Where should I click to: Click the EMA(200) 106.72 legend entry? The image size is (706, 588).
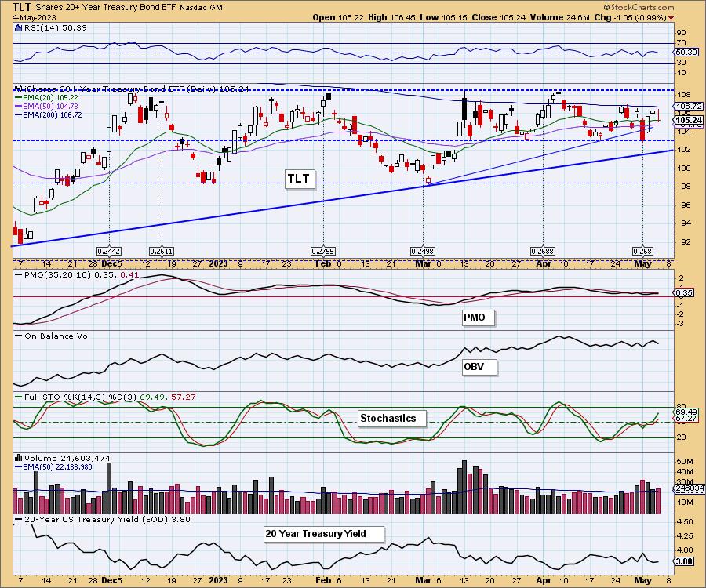click(48, 114)
